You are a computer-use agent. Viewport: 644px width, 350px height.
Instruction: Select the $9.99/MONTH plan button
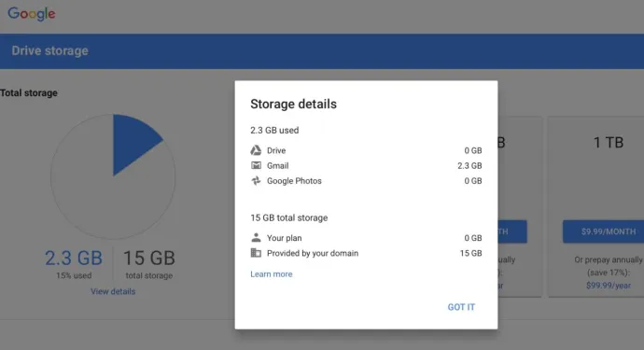(x=603, y=231)
